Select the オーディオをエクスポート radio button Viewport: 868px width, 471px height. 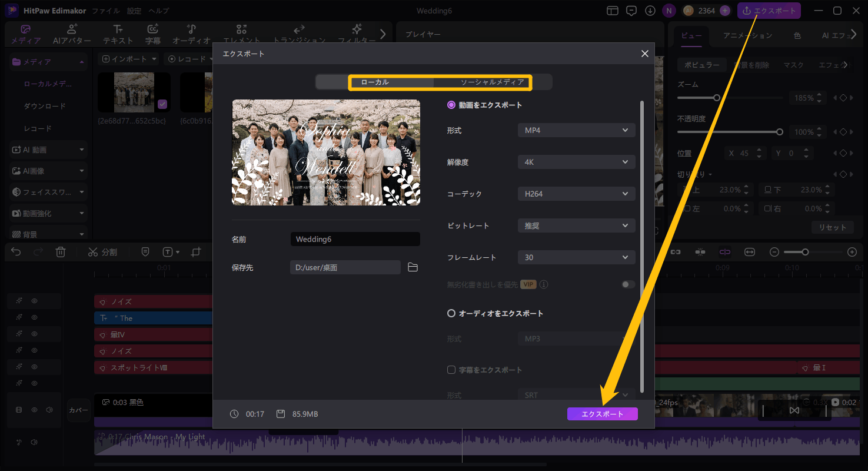click(451, 313)
